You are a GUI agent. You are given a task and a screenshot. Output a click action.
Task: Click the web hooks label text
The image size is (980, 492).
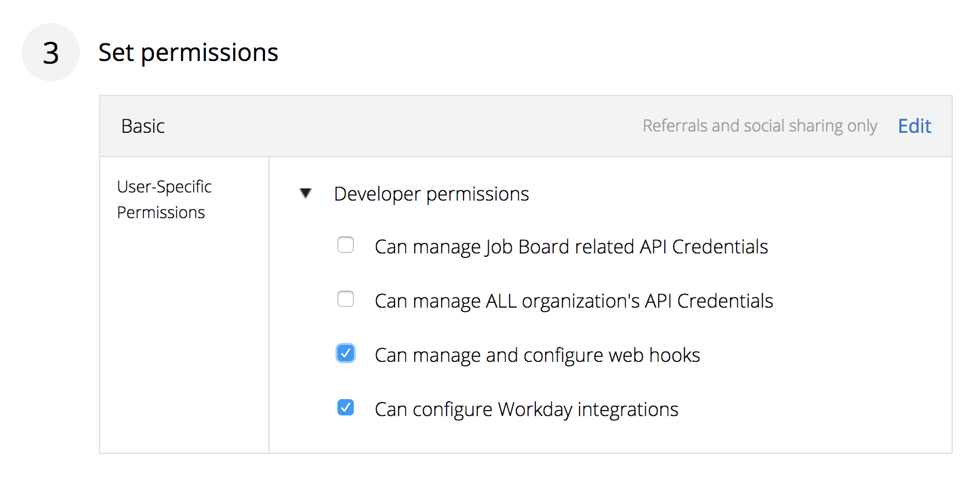tap(537, 355)
